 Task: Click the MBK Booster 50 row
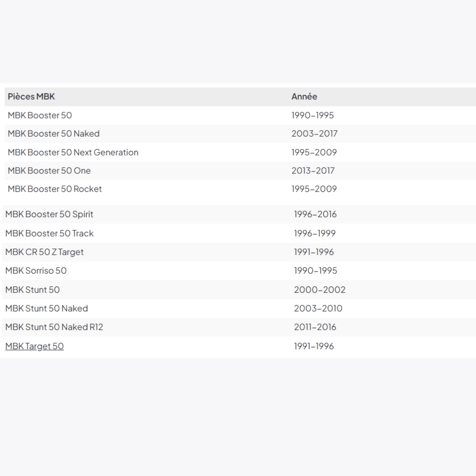pos(40,115)
